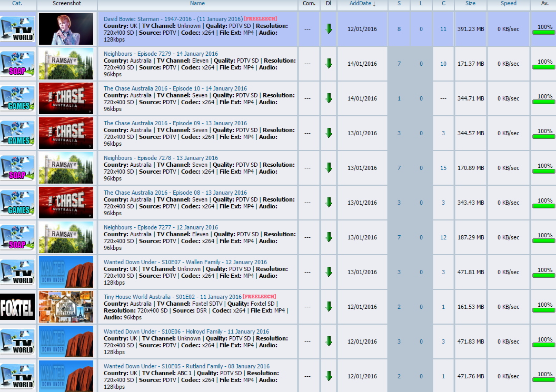Open The Chase Australia 2016 Episode 10 link
Image resolution: width=556 pixels, height=392 pixels.
pyautogui.click(x=175, y=88)
